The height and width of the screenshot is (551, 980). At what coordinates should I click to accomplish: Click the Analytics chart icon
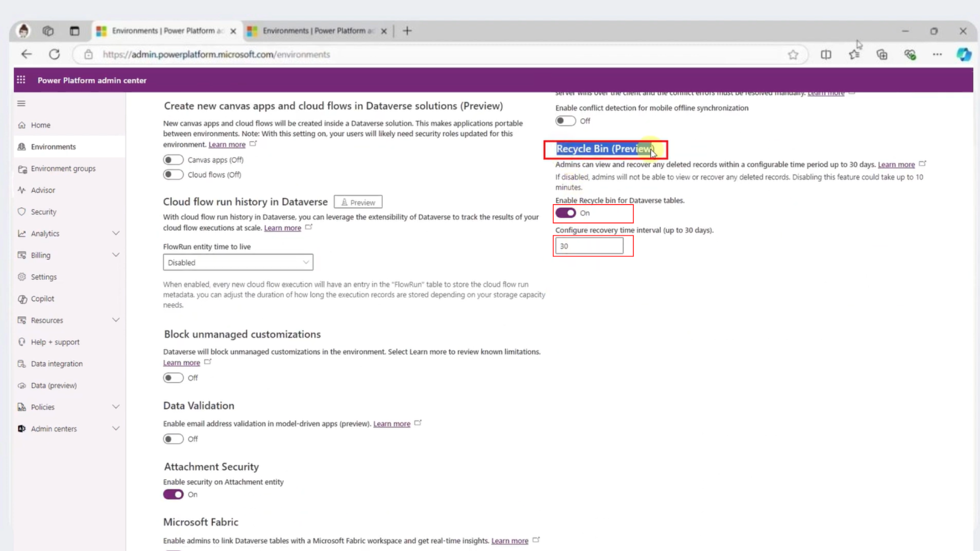[21, 234]
